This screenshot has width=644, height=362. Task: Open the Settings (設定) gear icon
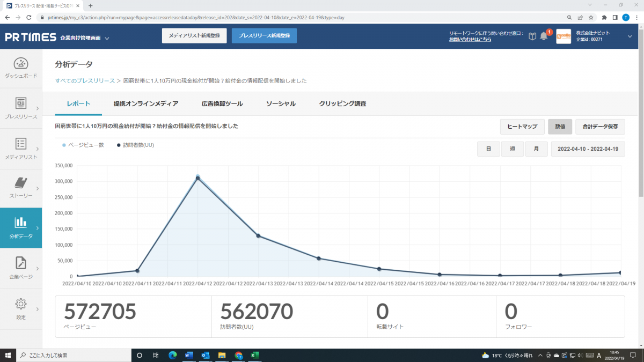[21, 304]
